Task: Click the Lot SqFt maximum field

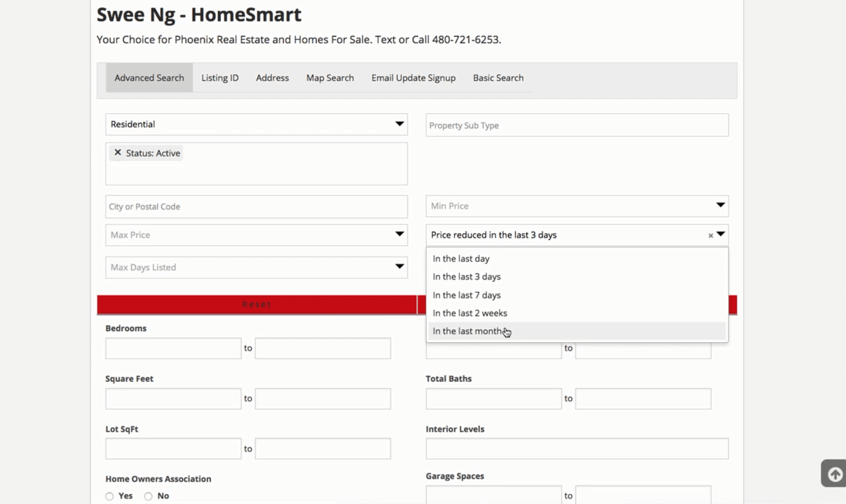Action: click(323, 449)
